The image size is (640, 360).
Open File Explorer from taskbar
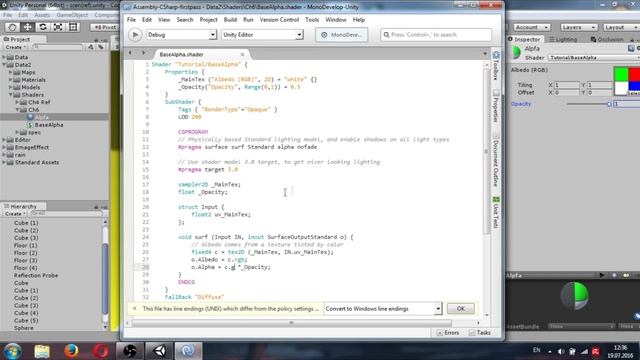(x=42, y=351)
